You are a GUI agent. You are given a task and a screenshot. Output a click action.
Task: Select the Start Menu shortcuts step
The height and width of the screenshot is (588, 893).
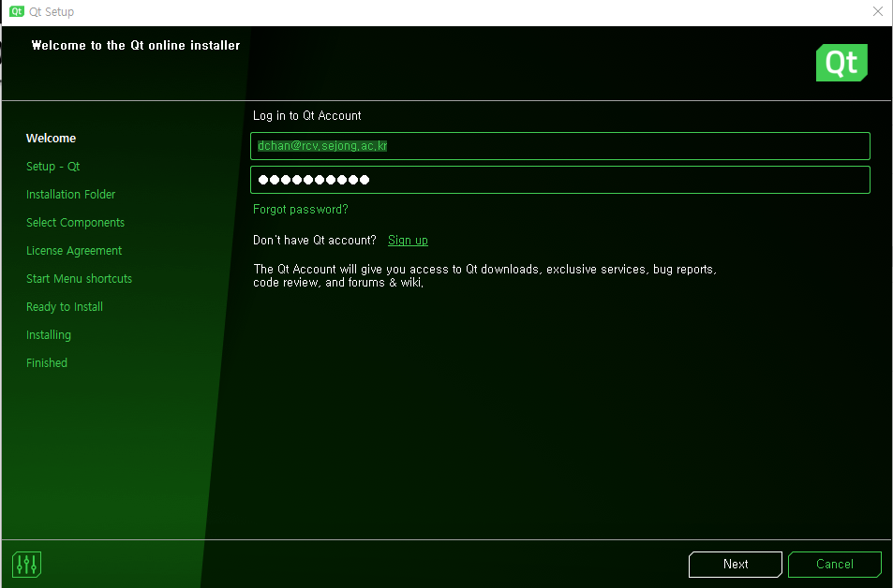point(79,279)
